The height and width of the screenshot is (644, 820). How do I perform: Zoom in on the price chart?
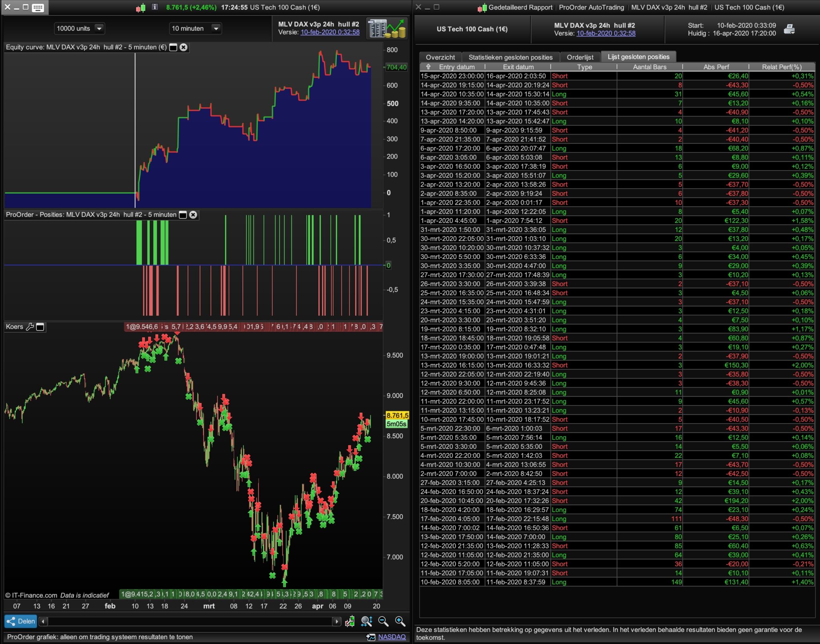tap(400, 621)
